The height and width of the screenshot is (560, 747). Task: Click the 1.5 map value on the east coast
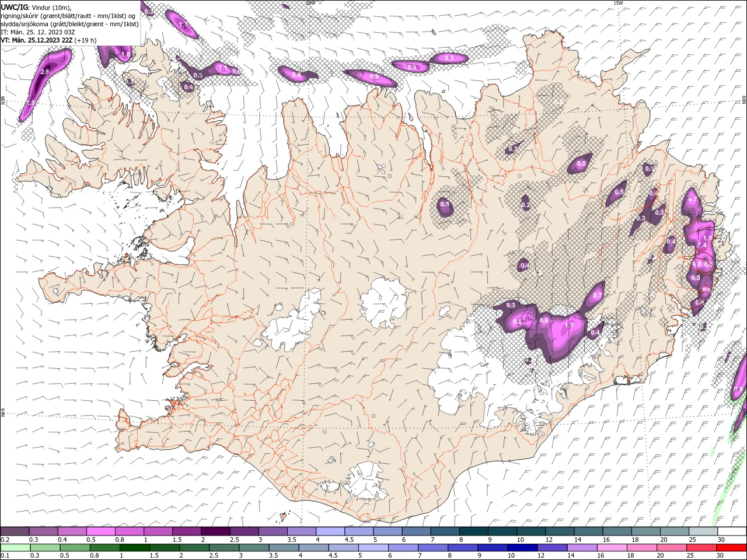tap(707, 238)
